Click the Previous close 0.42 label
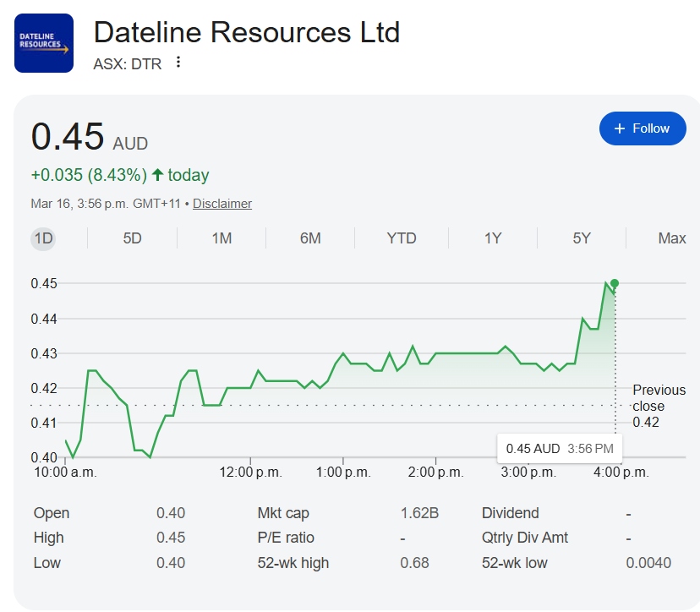Image resolution: width=700 pixels, height=612 pixels. coord(659,407)
